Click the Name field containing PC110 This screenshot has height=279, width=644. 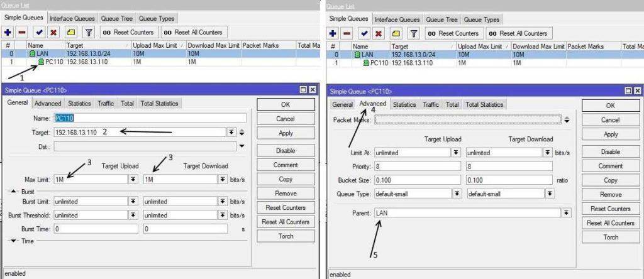click(150, 118)
